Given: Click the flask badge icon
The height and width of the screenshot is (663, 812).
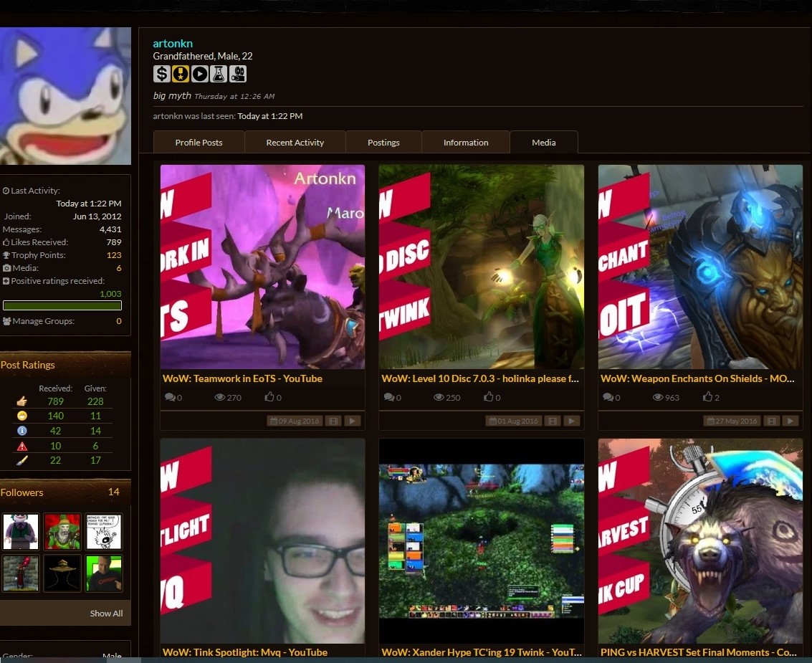Looking at the screenshot, I should tap(219, 74).
